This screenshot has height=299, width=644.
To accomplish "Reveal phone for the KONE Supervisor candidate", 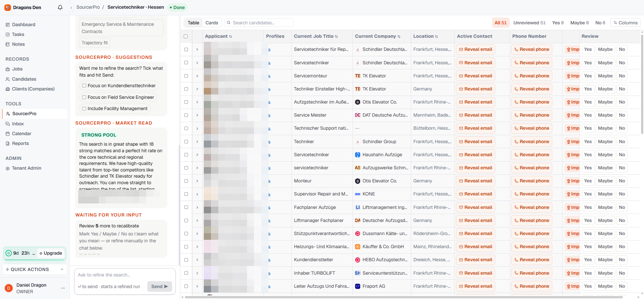I will [x=532, y=194].
